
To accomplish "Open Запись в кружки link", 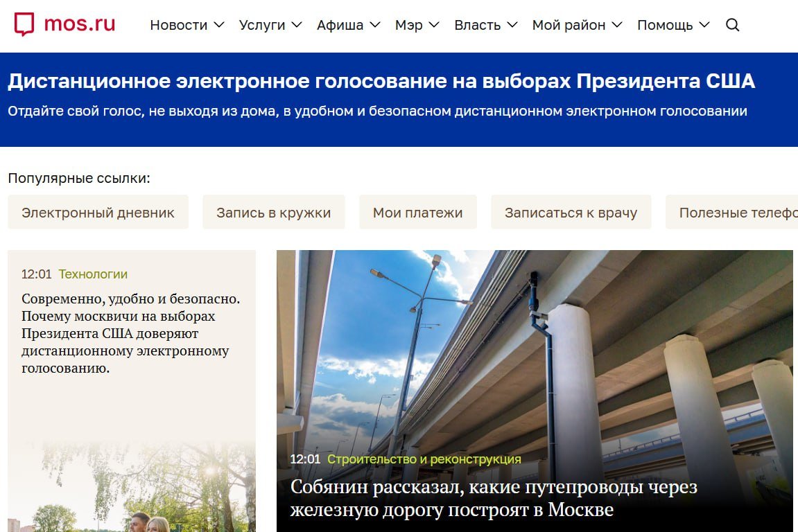I will pyautogui.click(x=273, y=213).
